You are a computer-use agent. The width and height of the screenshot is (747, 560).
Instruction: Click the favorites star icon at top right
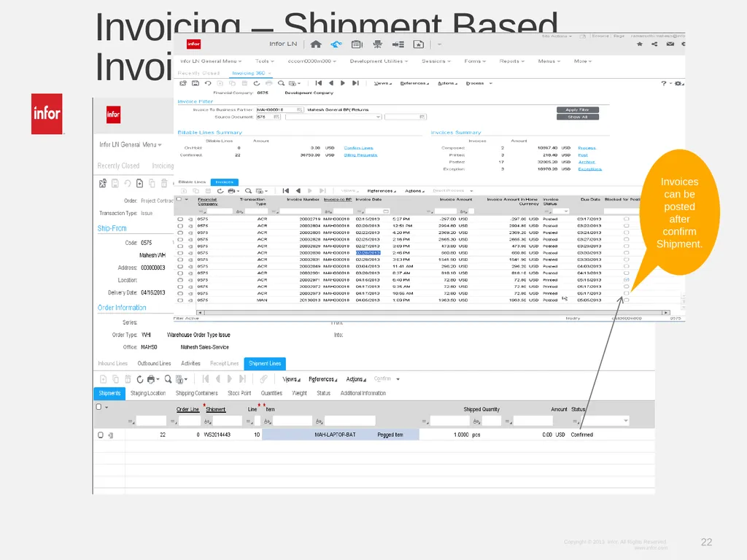coord(640,44)
